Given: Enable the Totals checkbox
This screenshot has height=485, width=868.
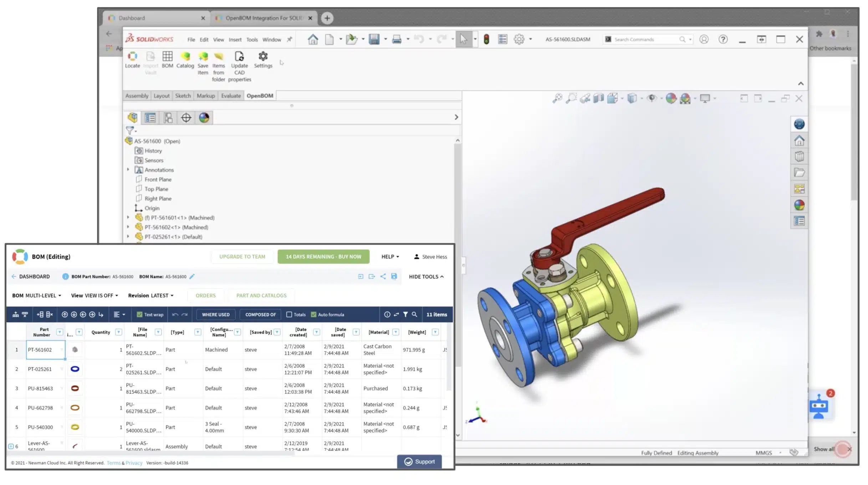Looking at the screenshot, I should (289, 315).
